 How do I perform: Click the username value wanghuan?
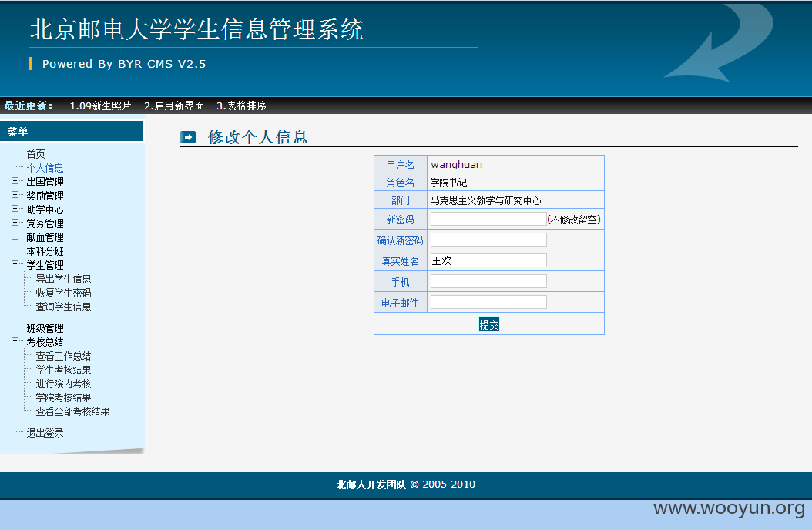pos(456,165)
